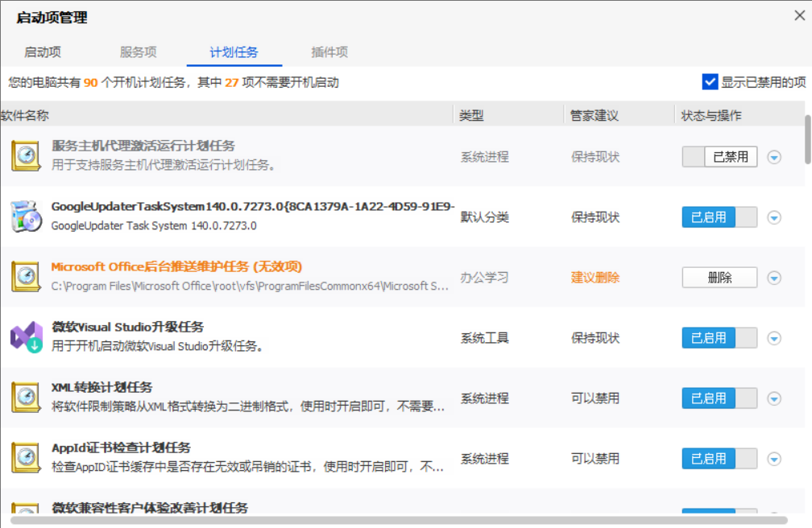This screenshot has height=528, width=812.
Task: Click the 建议删除 suggestion text
Action: [595, 278]
